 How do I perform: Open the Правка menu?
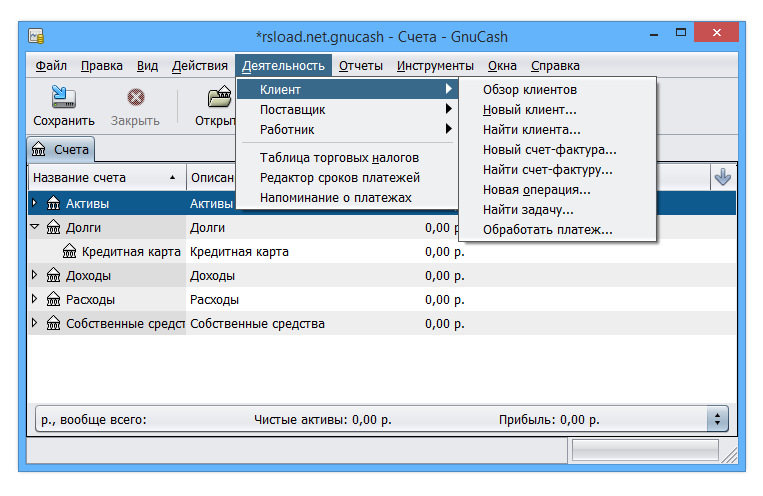pos(102,66)
